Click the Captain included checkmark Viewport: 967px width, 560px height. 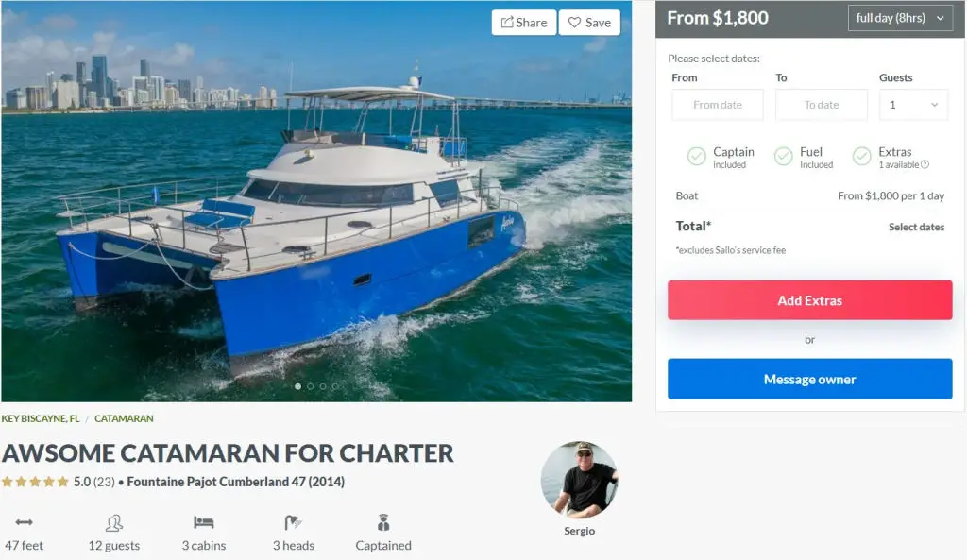696,157
